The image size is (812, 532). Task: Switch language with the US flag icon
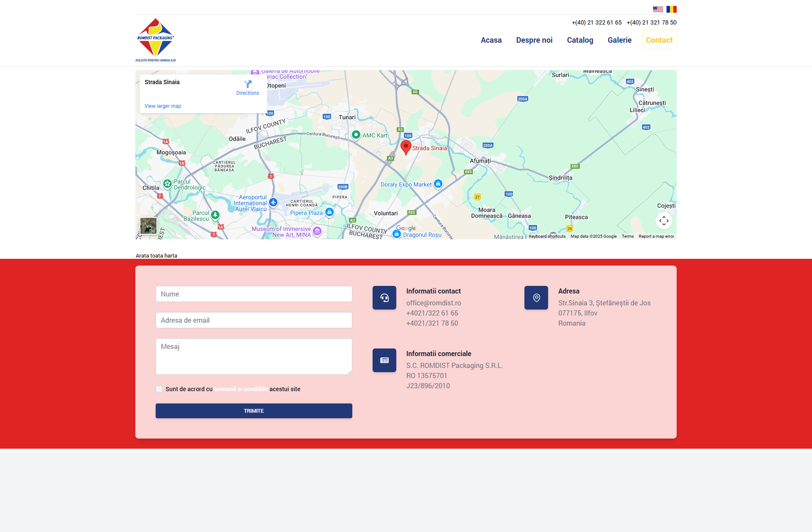click(x=658, y=9)
